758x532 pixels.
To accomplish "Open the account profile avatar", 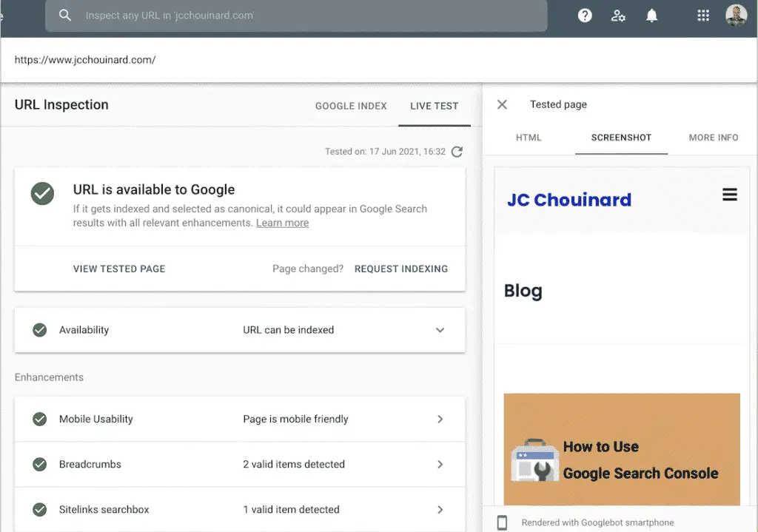I will pyautogui.click(x=737, y=16).
